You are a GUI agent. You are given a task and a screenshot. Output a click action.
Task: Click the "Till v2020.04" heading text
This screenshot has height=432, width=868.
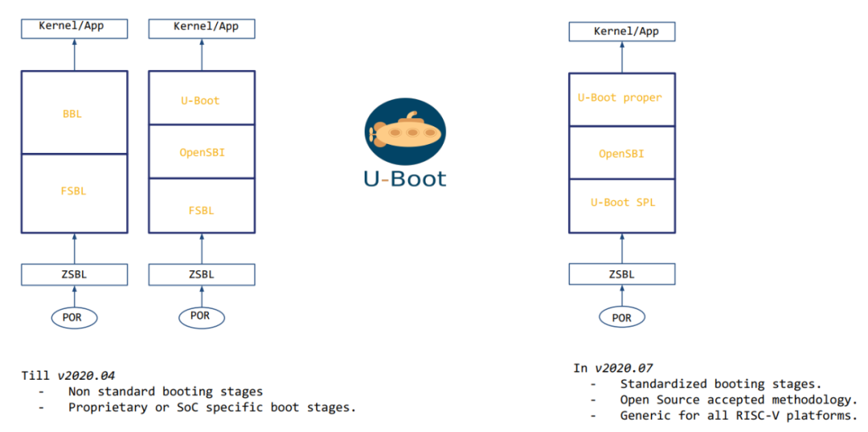[68, 376]
